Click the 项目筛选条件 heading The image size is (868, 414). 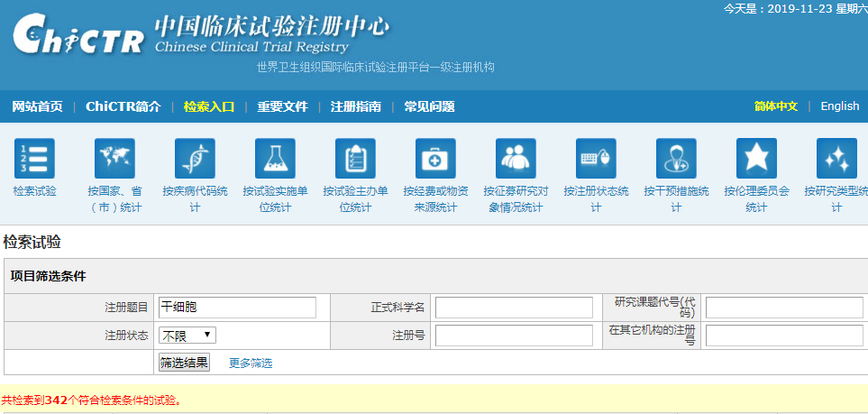(48, 276)
